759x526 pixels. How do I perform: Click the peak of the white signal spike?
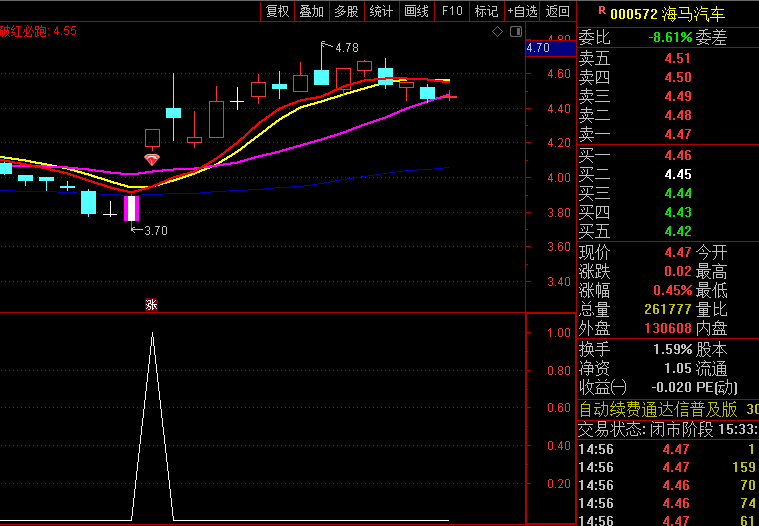pyautogui.click(x=152, y=333)
